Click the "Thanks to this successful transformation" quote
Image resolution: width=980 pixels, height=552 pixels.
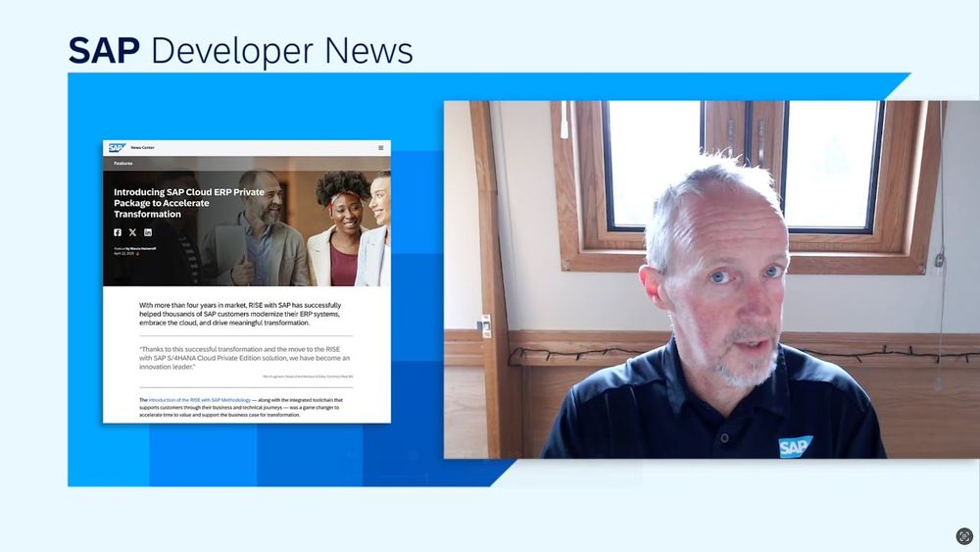point(244,358)
